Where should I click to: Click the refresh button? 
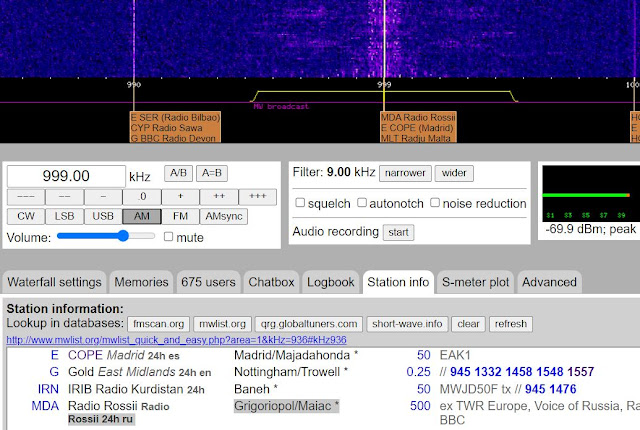[x=511, y=324]
